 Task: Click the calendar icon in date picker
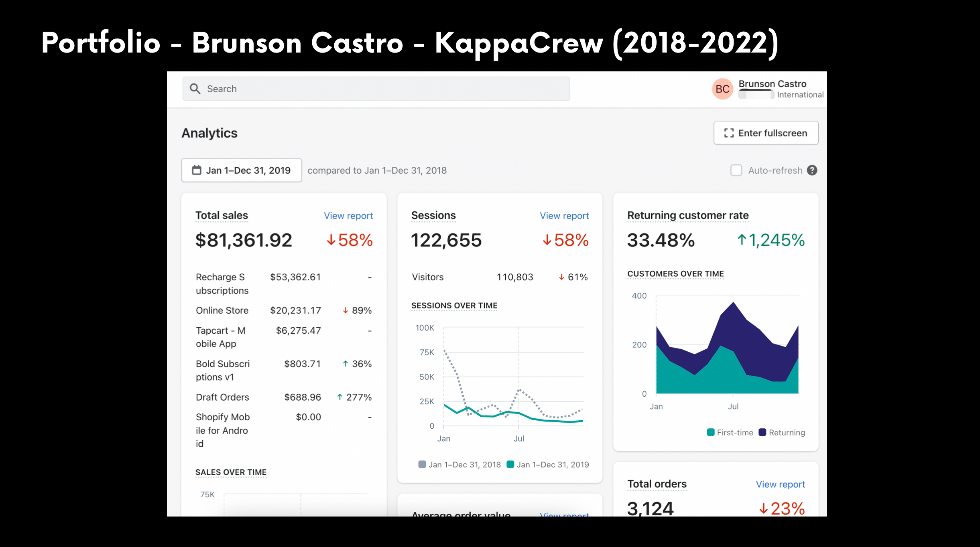pyautogui.click(x=197, y=170)
